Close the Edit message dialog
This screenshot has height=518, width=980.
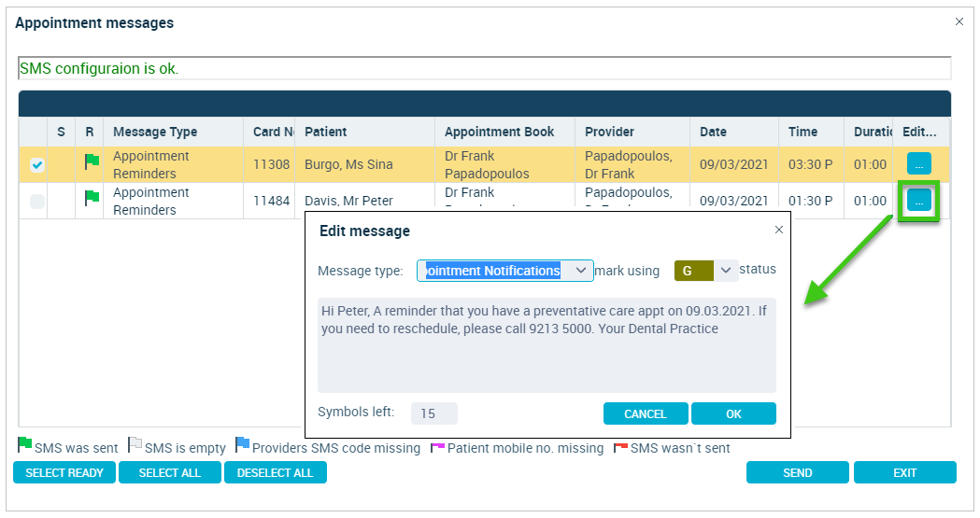pos(779,230)
